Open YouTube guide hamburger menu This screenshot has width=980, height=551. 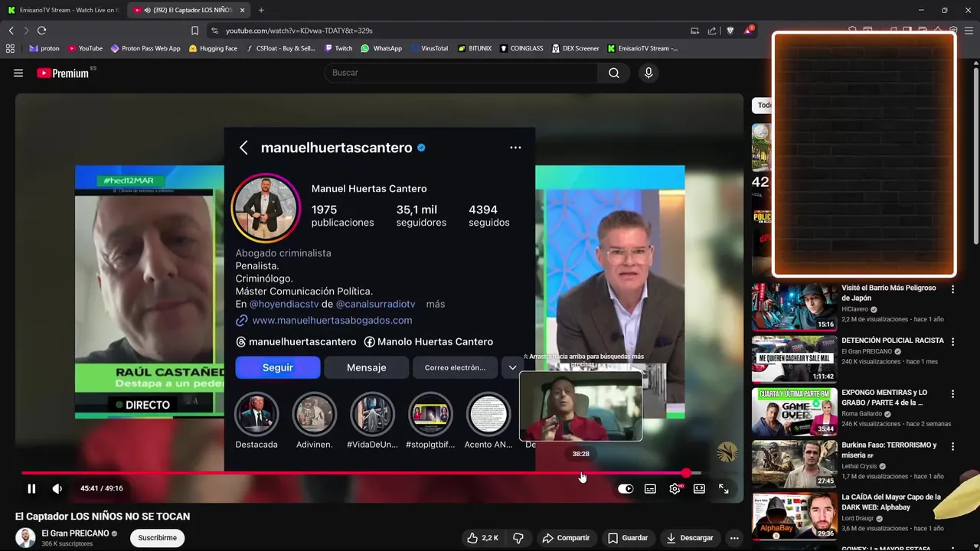click(x=18, y=73)
